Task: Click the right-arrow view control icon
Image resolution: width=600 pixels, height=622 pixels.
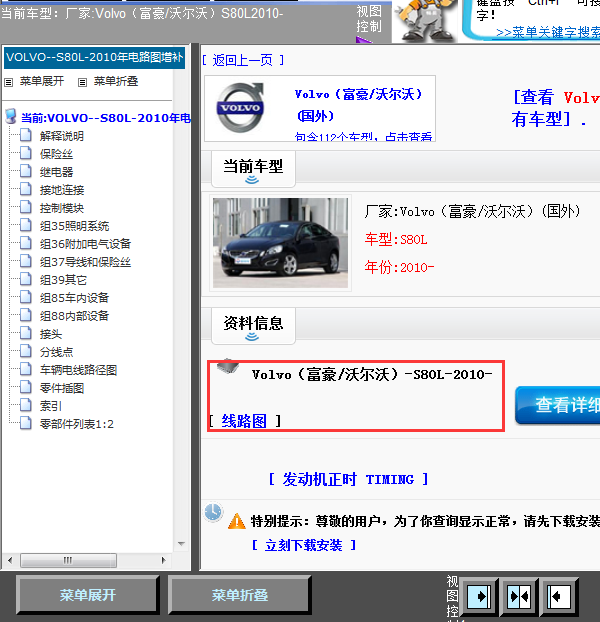Action: click(479, 596)
